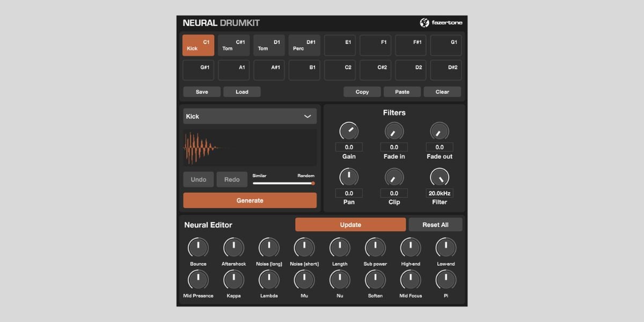Click the Kappa knob
Screen dimensions: 644x322
(233, 279)
